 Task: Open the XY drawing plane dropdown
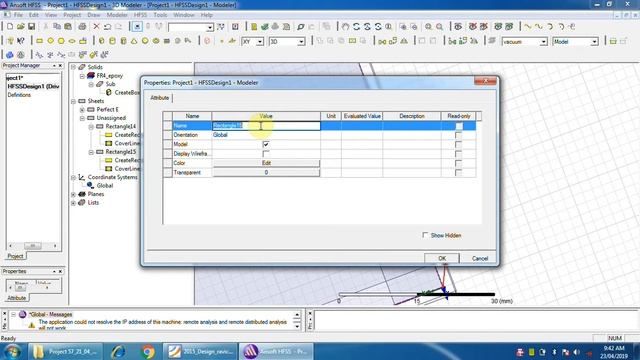[260, 42]
